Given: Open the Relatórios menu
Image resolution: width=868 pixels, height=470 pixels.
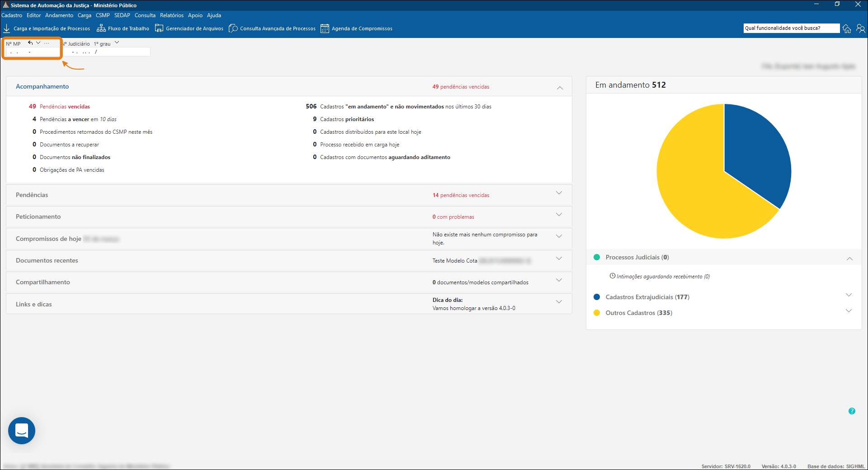Looking at the screenshot, I should (172, 15).
